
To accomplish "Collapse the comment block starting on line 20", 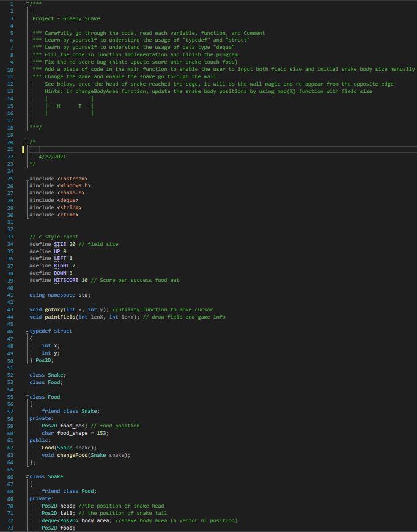I will point(27,142).
